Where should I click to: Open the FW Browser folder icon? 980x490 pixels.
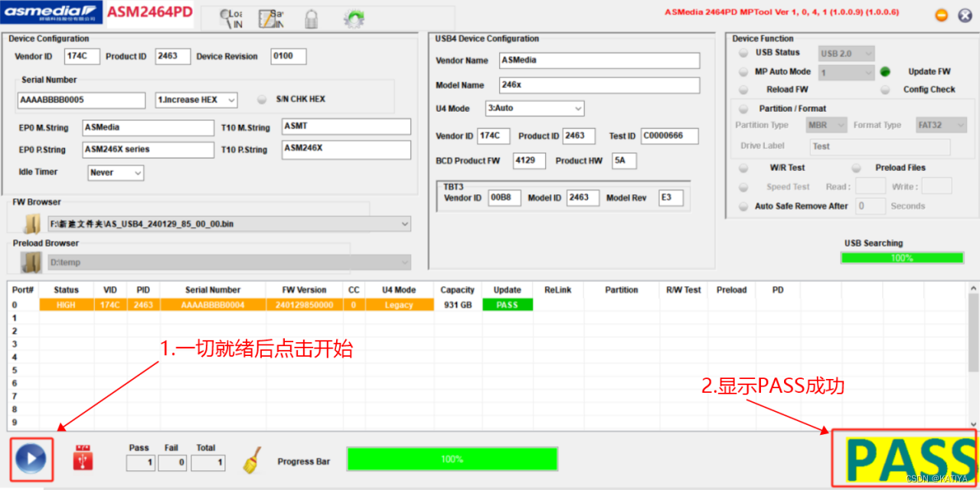[x=32, y=224]
